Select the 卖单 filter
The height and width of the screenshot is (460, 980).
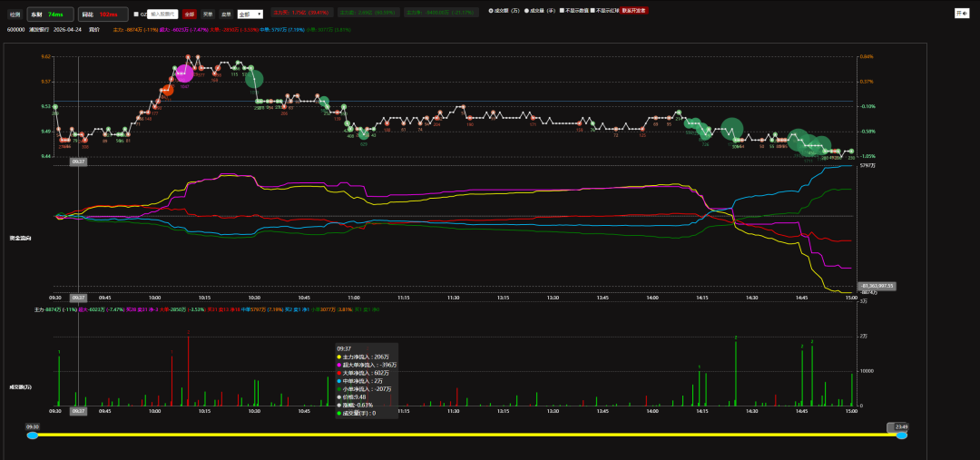(x=226, y=15)
